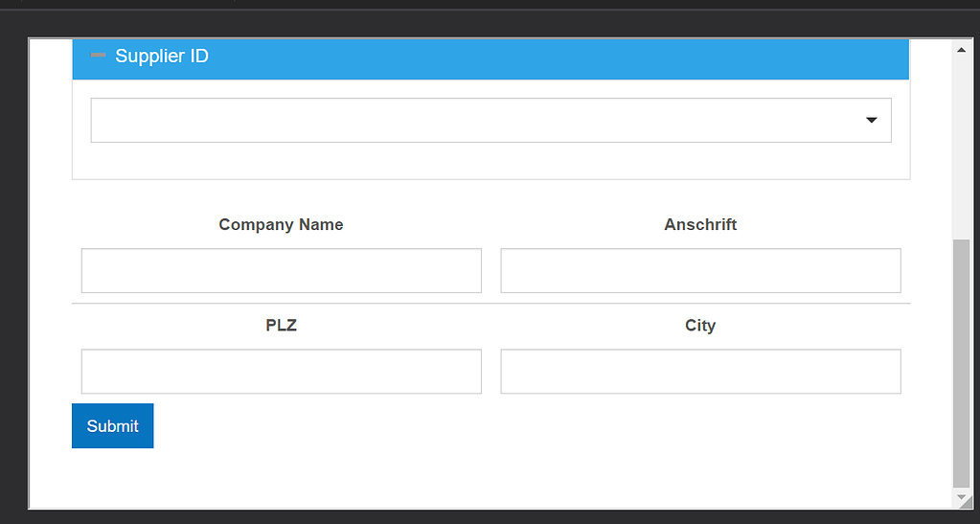Click into the Anschrift text box
This screenshot has height=524, width=980.
point(700,271)
